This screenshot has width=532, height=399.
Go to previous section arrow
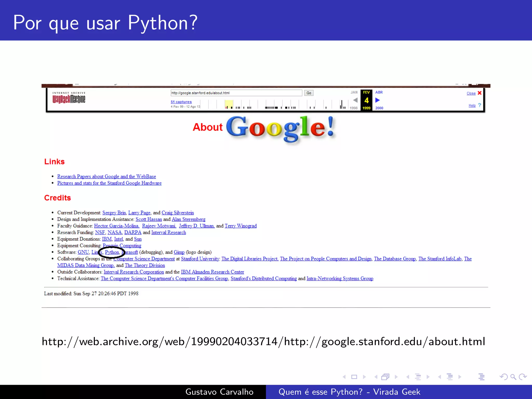(440, 377)
